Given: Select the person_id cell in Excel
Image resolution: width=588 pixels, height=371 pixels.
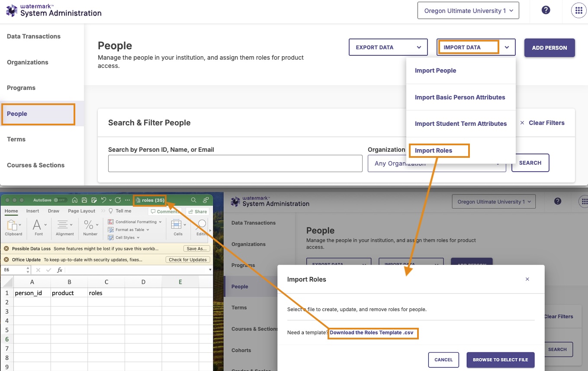Looking at the screenshot, I should [32, 293].
